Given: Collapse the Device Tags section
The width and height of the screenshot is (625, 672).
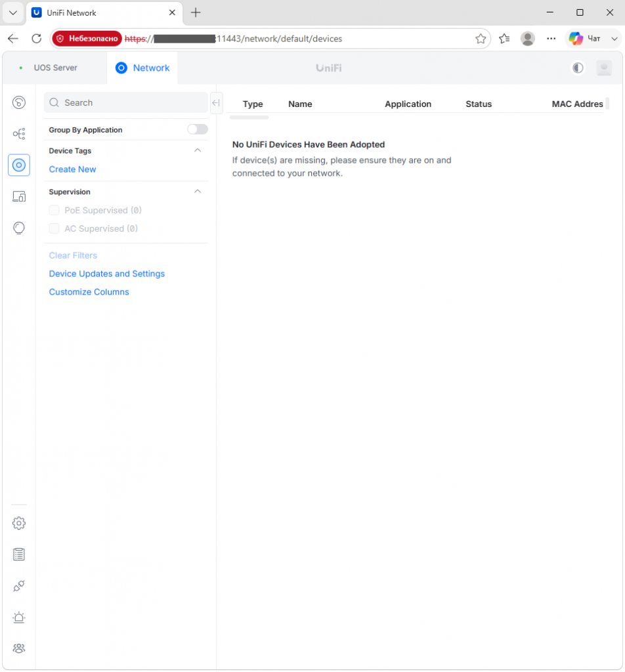Looking at the screenshot, I should 198,150.
